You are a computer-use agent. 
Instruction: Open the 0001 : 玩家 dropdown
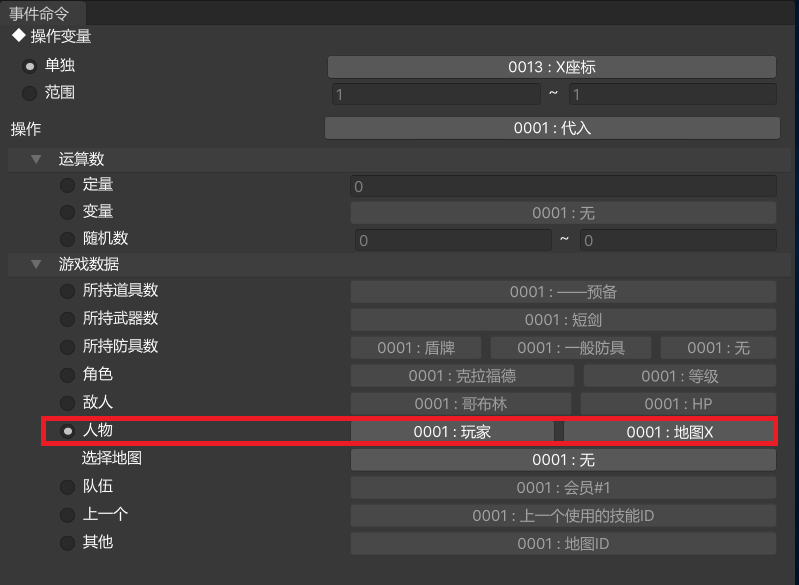click(452, 432)
